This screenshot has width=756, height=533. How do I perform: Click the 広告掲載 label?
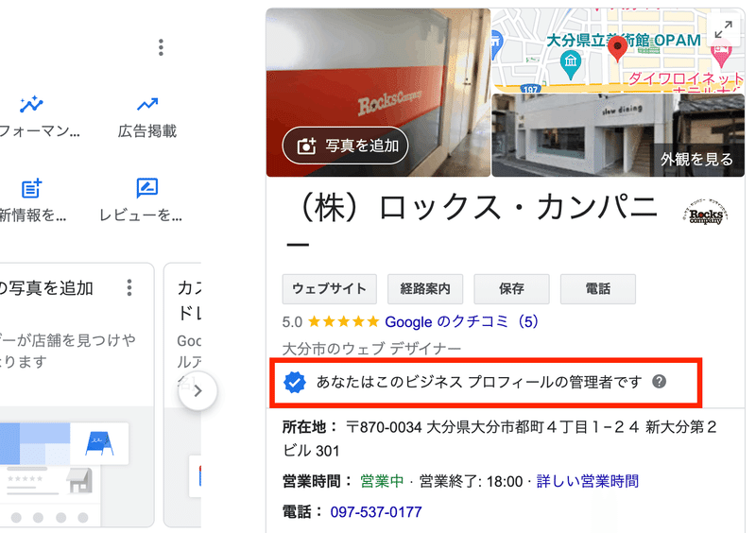(147, 131)
